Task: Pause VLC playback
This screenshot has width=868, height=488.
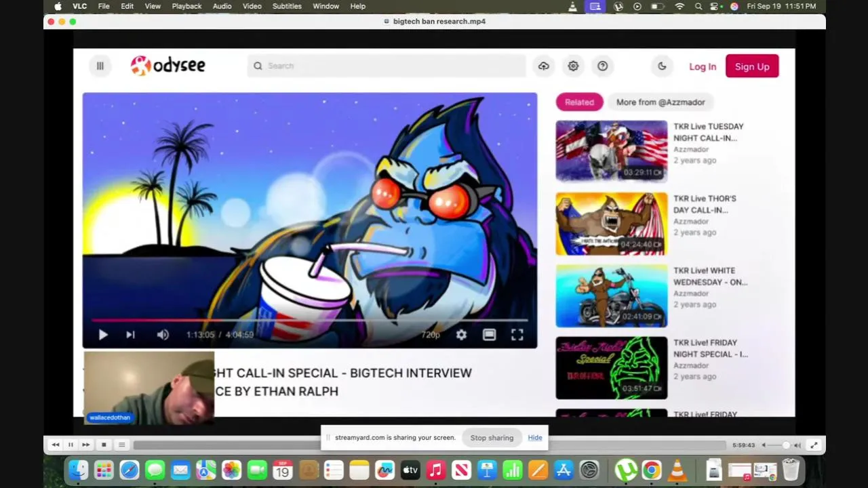Action: (71, 445)
